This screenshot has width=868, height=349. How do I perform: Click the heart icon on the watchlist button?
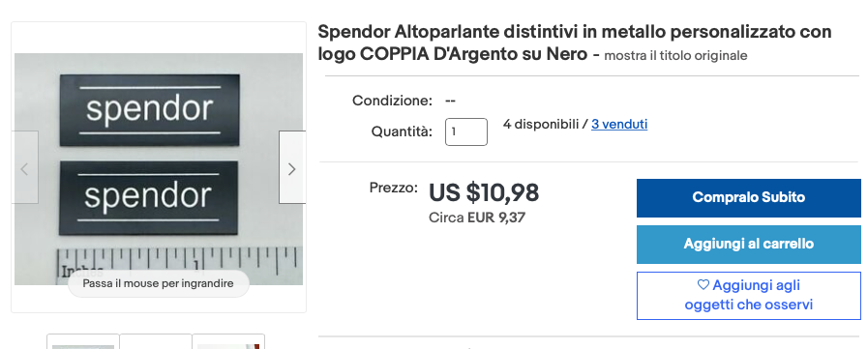[703, 285]
